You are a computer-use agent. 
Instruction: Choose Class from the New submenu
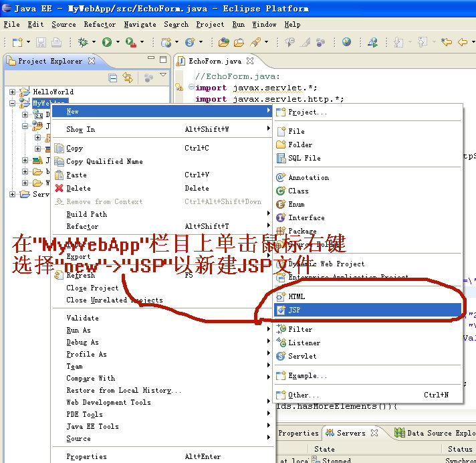click(368, 191)
